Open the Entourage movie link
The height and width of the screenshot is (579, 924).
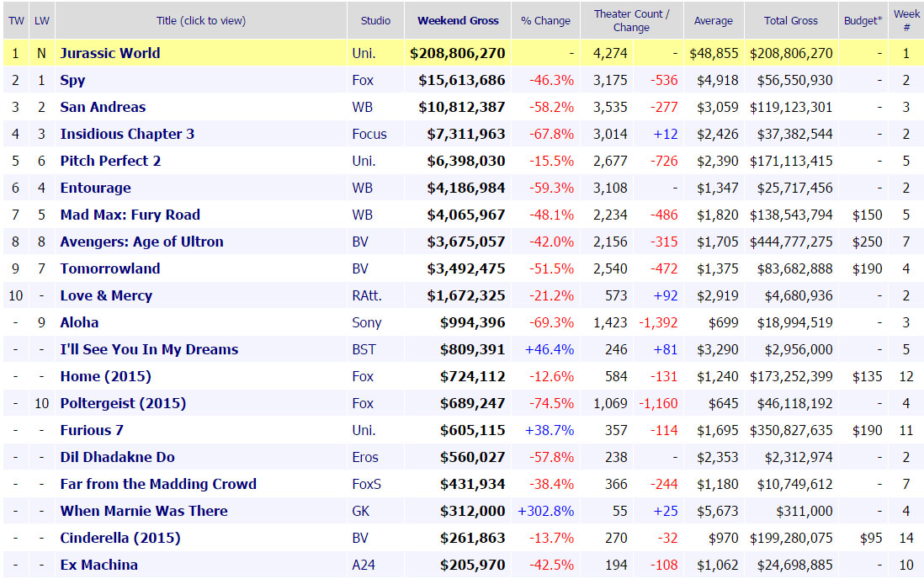[x=95, y=188]
